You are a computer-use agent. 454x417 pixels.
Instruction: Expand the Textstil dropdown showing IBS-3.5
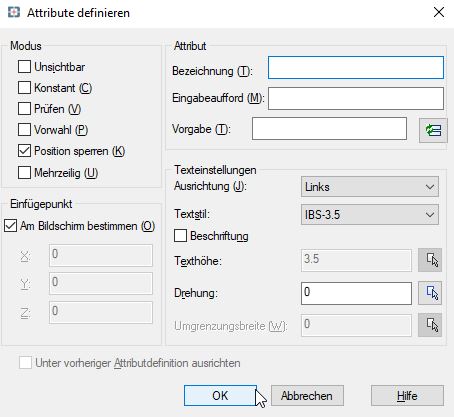[370, 215]
